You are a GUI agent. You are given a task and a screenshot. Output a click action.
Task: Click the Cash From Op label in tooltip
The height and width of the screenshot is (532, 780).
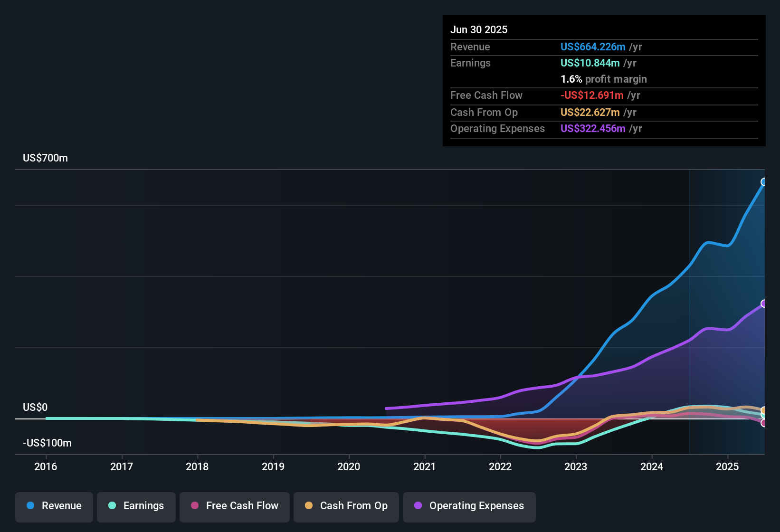tap(484, 112)
